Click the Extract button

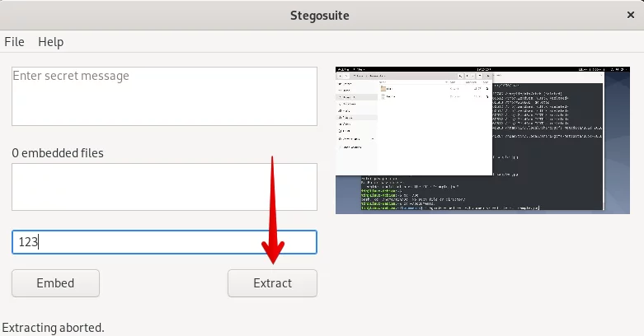(272, 283)
